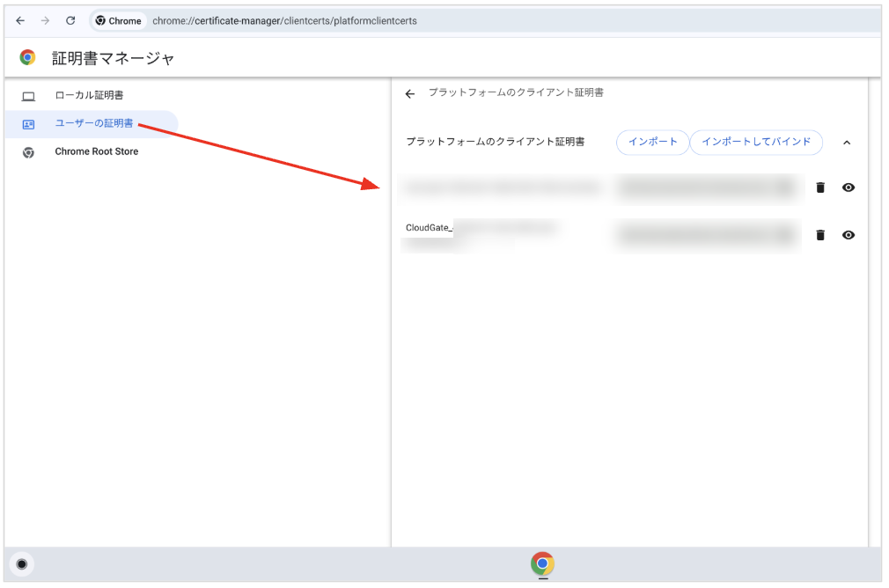Reload the certificate manager page
Viewport: 889px width, 588px height.
tap(70, 21)
